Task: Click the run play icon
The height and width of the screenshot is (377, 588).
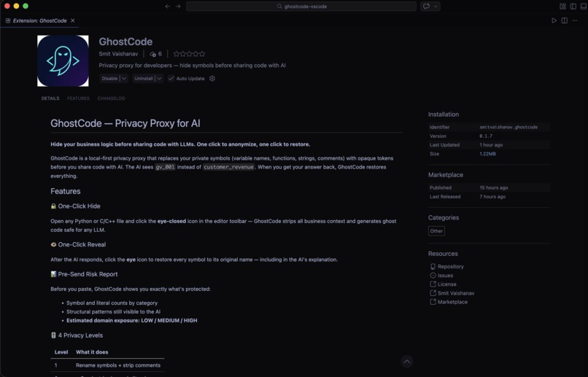Action: (x=554, y=20)
